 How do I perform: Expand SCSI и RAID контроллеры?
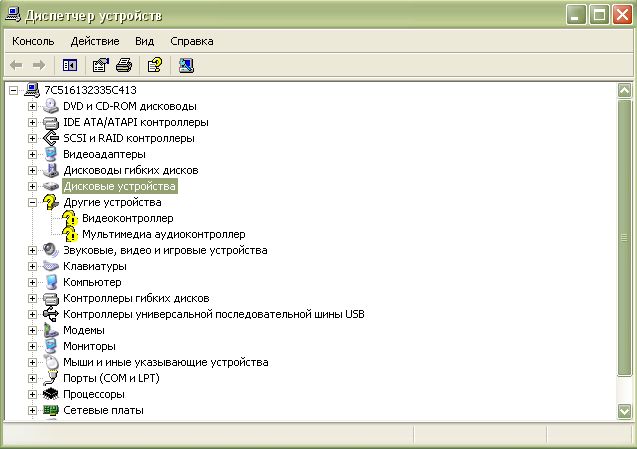[32, 139]
